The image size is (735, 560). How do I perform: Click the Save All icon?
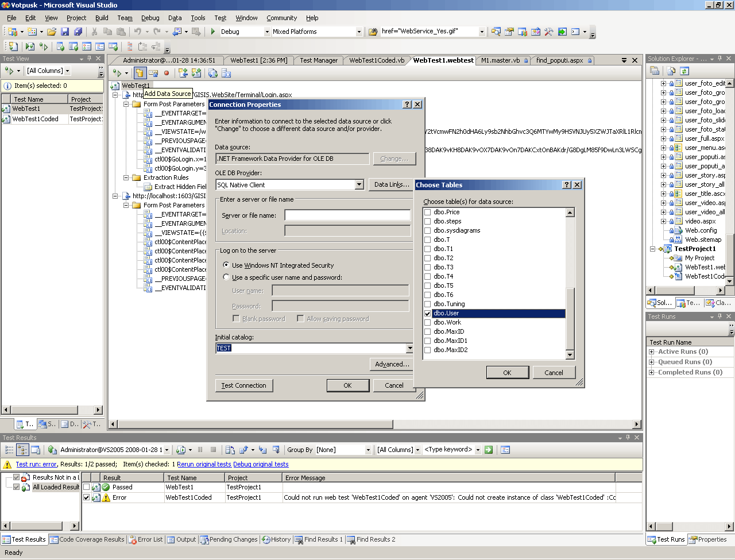[78, 32]
